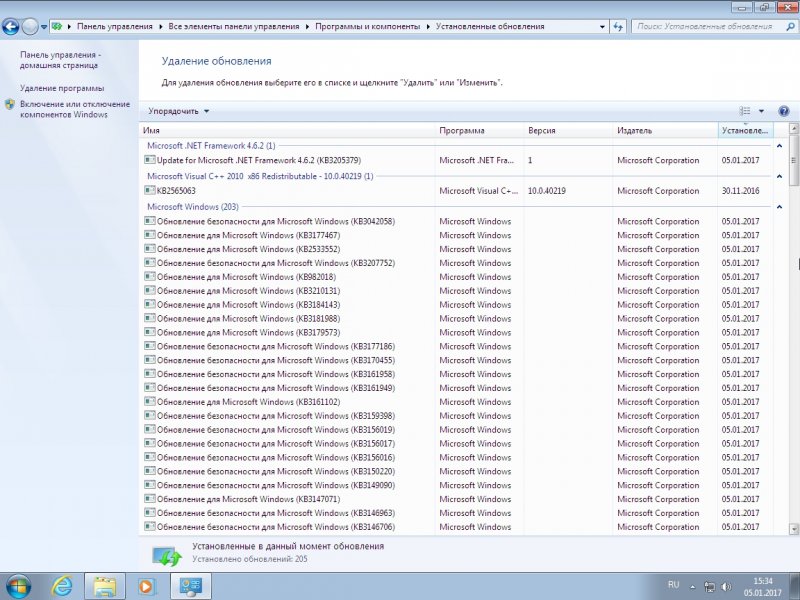The height and width of the screenshot is (600, 800).
Task: Select update row KB3161102
Action: click(457, 402)
